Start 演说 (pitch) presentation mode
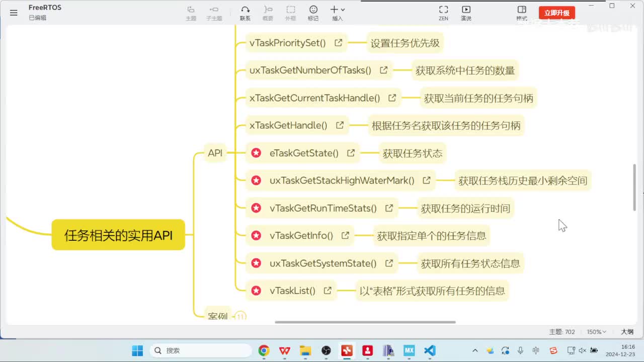 point(466,14)
